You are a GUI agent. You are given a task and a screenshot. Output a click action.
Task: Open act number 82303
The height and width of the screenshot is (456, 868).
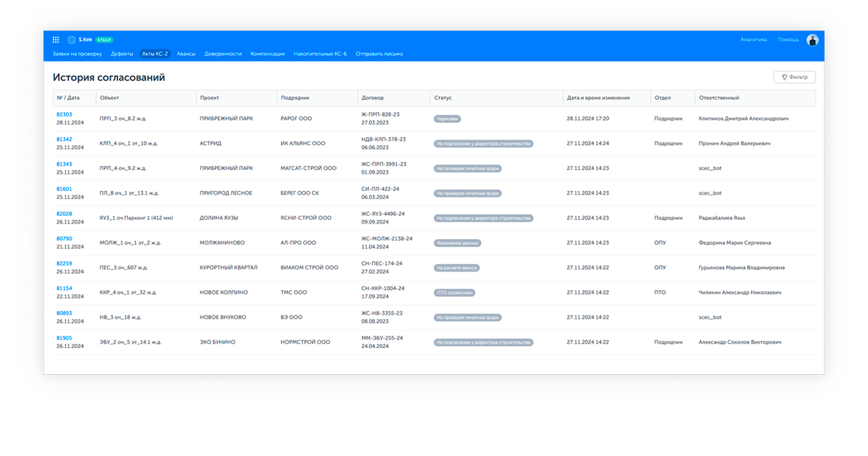coord(64,114)
